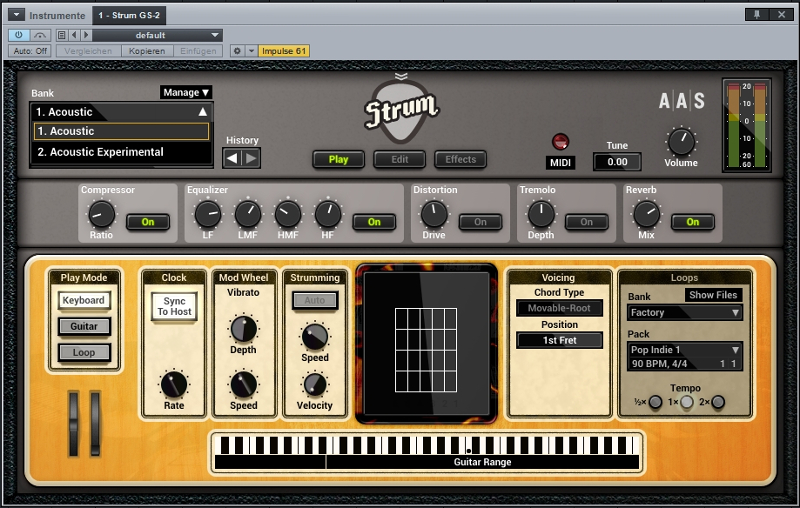Image resolution: width=800 pixels, height=508 pixels.
Task: Switch to the Effects view
Action: tap(460, 160)
